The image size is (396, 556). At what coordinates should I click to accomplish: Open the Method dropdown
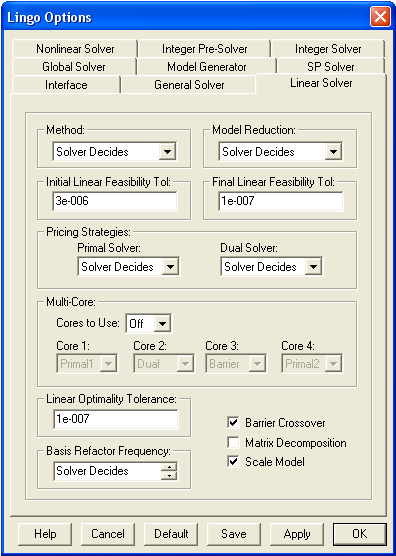point(115,152)
